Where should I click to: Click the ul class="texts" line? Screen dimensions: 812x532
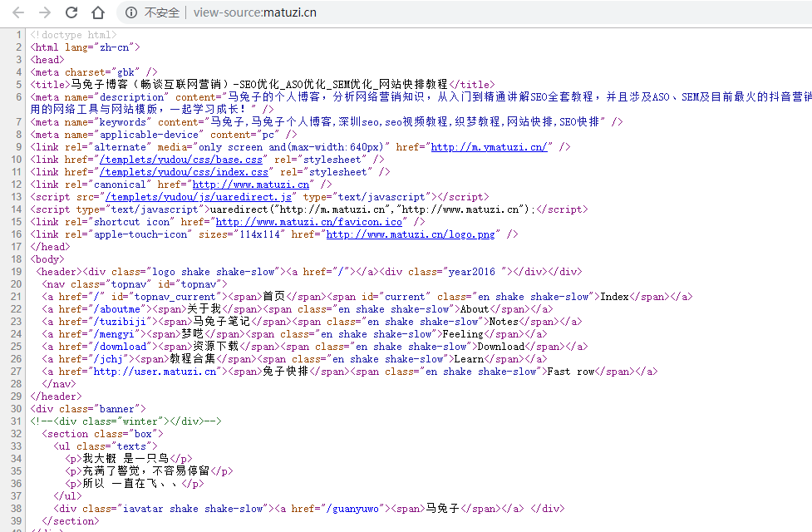106,446
